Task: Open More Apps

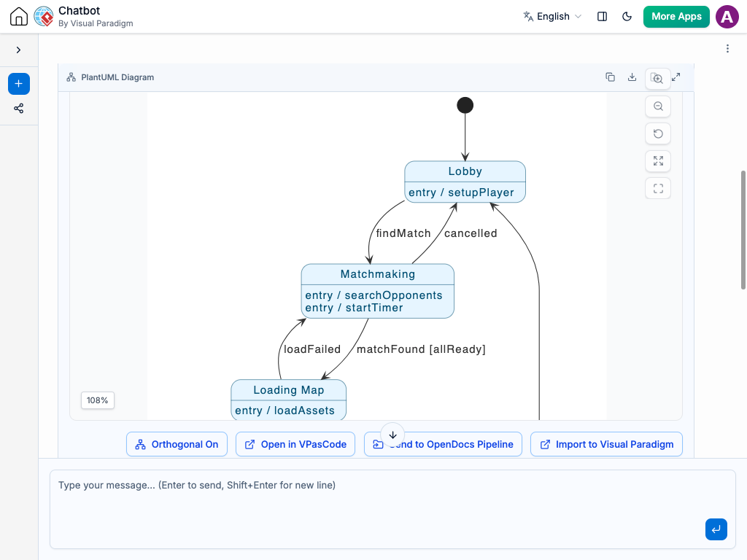Action: pos(676,16)
